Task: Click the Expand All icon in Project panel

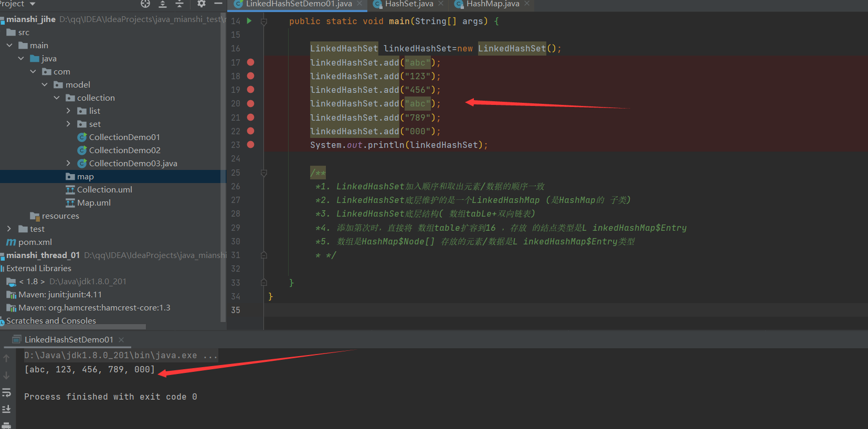Action: pyautogui.click(x=163, y=4)
